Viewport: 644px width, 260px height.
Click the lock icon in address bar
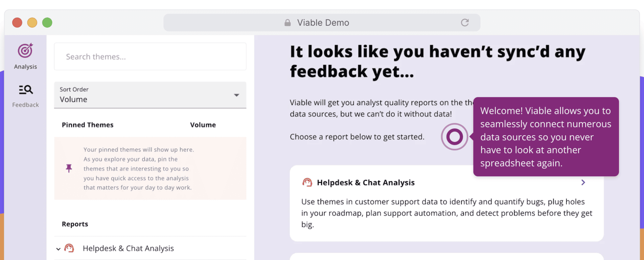coord(287,22)
